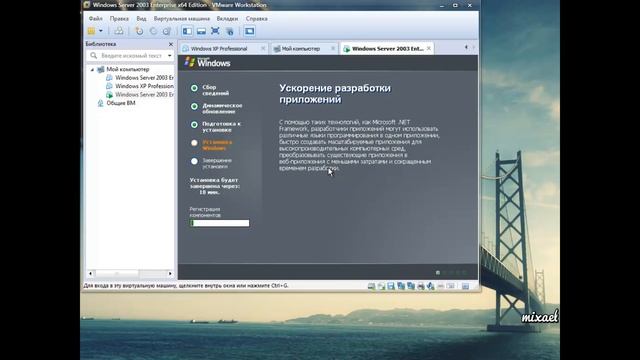Click the library scrollbar left arrow
Viewport: 640px width, 360px height.
[90, 273]
